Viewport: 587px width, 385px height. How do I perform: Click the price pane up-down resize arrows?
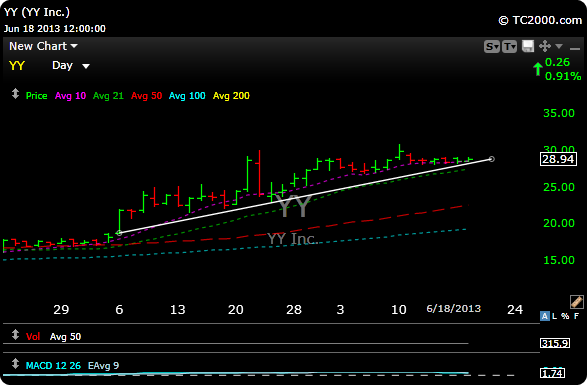pyautogui.click(x=15, y=94)
